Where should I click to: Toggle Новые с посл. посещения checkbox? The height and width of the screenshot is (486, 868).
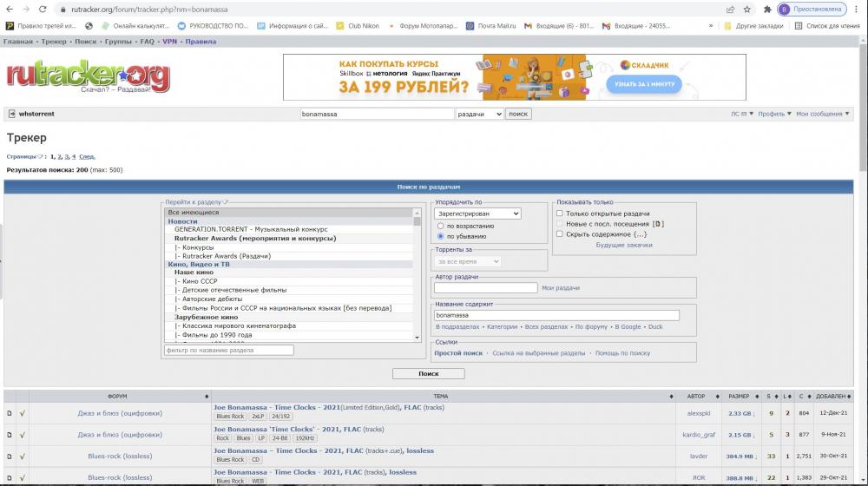(560, 224)
